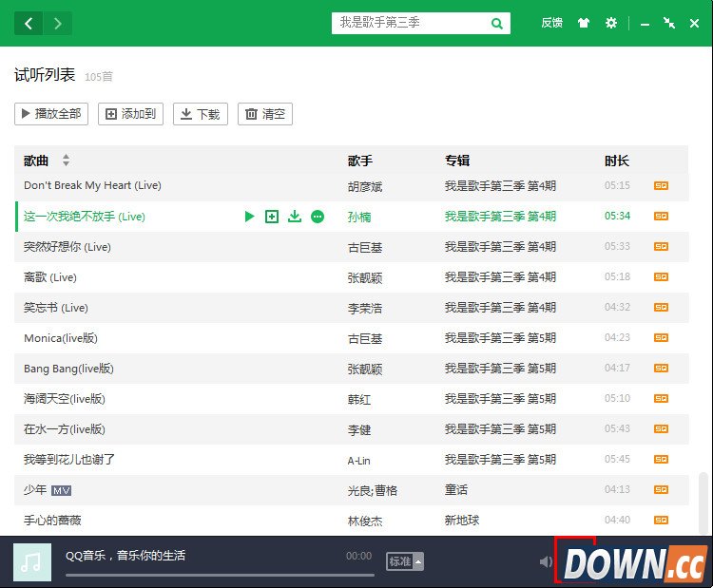The height and width of the screenshot is (588, 713).
Task: Open artist 光良;曹格
Action: point(373,491)
